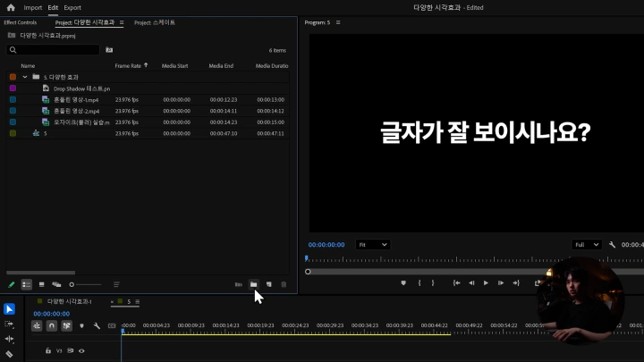Select the Track Select Forward tool
Screen dimensions: 644x362
(9, 324)
